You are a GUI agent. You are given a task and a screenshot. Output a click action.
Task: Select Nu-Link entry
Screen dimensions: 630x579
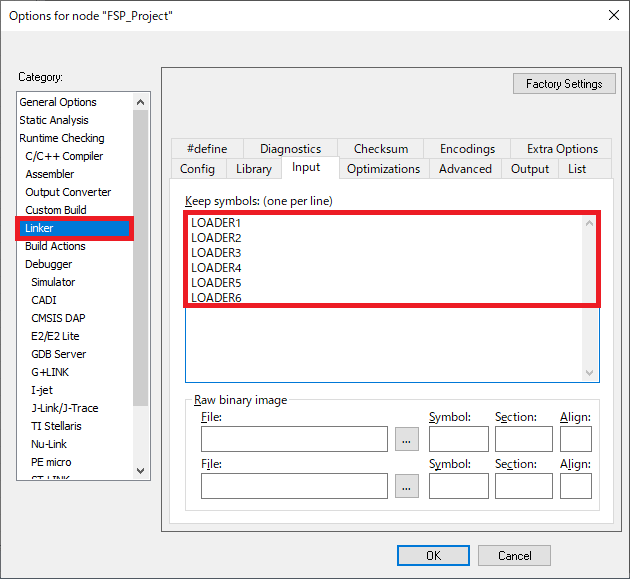click(49, 444)
